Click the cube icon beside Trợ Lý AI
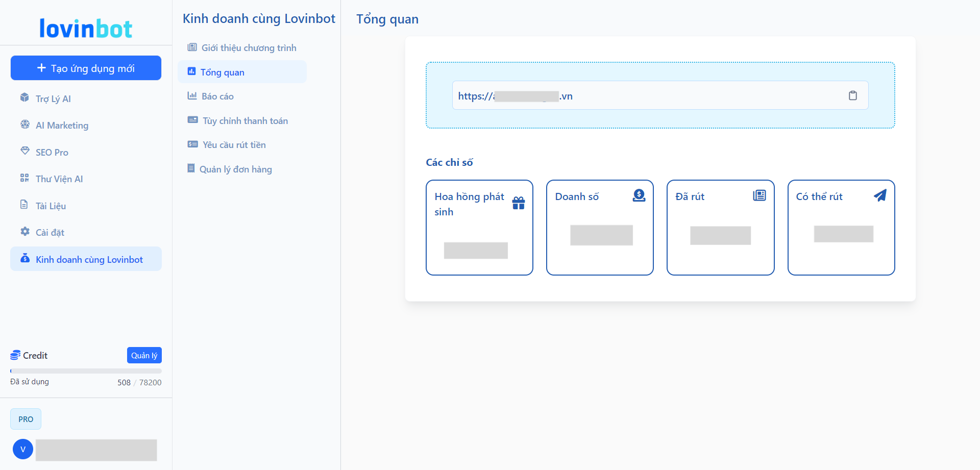This screenshot has height=470, width=980. pyautogui.click(x=24, y=97)
